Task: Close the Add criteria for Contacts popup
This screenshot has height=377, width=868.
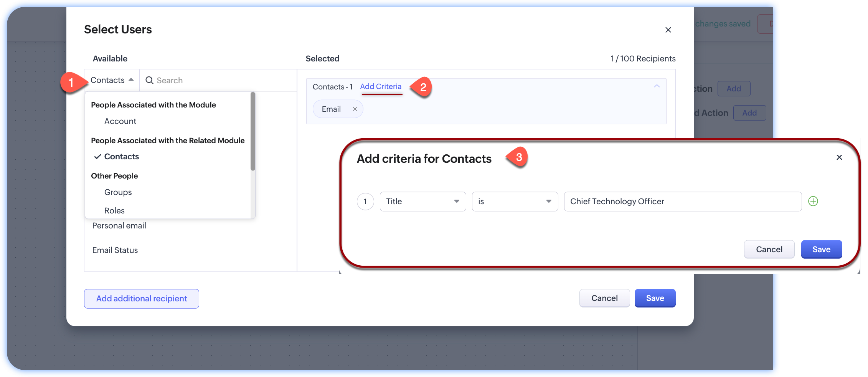Action: [x=839, y=157]
